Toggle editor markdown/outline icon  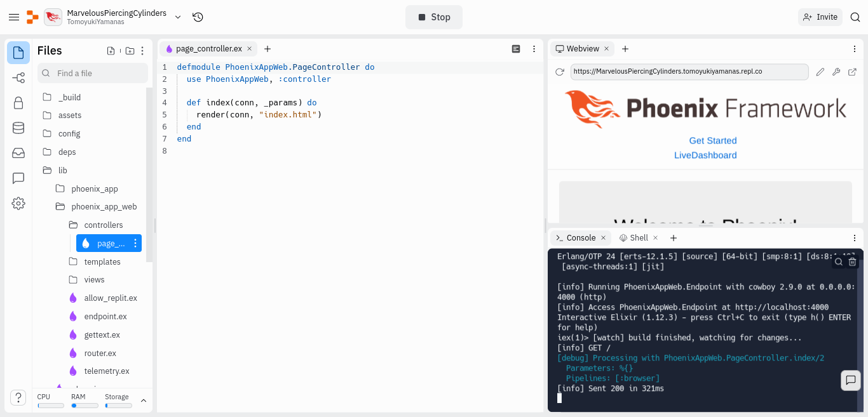pyautogui.click(x=516, y=49)
